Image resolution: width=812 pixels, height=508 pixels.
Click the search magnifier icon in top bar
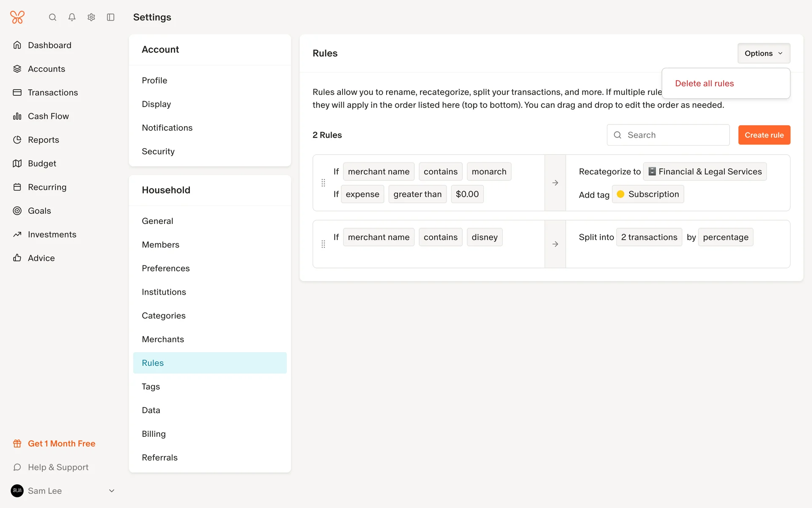point(52,17)
